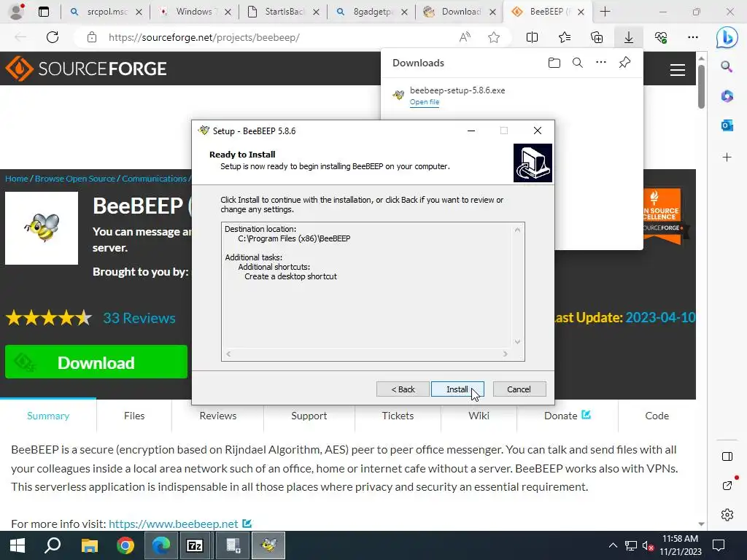The height and width of the screenshot is (560, 747).
Task: Open the Files tab on SourceForge
Action: click(134, 416)
